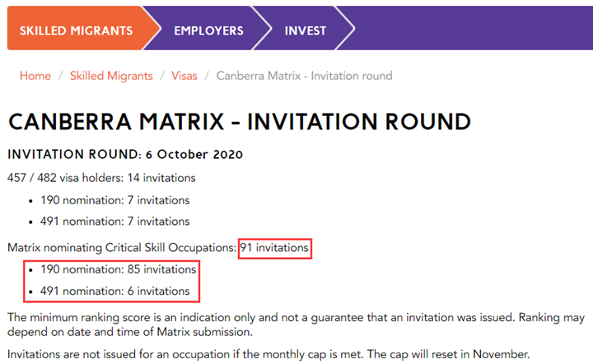Click the main heading 'Canberra Matrix - Invitation Round'
The height and width of the screenshot is (364, 593).
pos(240,121)
